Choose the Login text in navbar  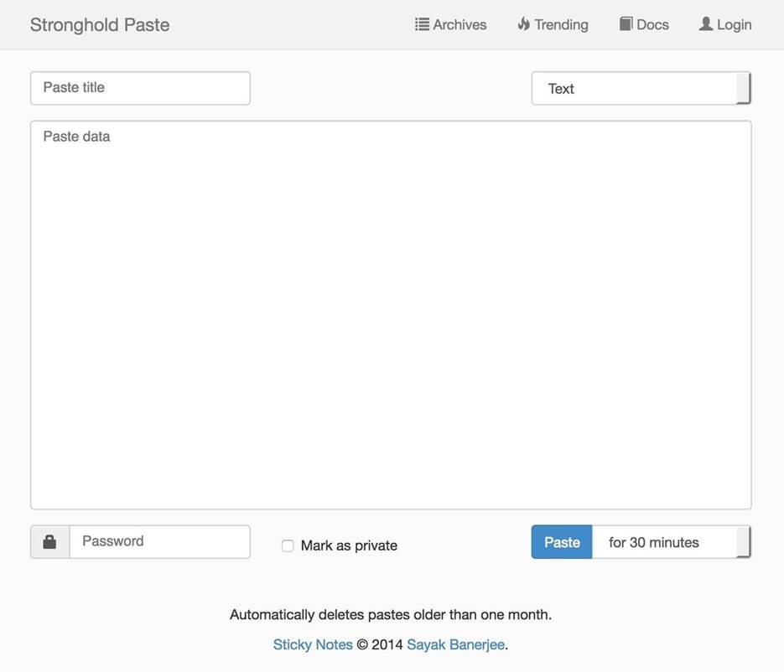point(734,25)
